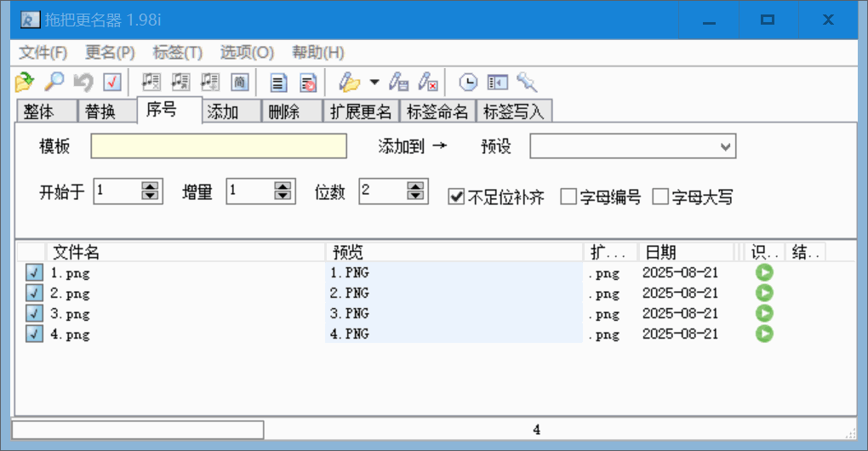Switch to the 标签命名 tab
The height and width of the screenshot is (451, 868).
coord(437,111)
